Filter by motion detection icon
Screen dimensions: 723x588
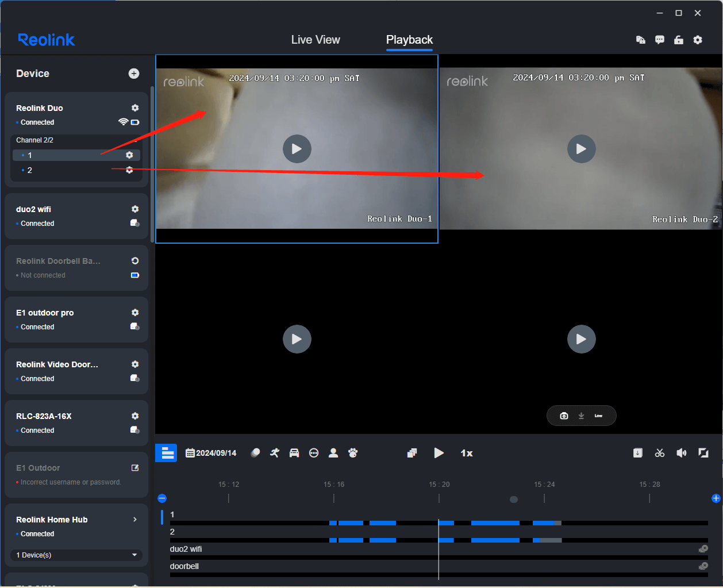[x=255, y=453]
